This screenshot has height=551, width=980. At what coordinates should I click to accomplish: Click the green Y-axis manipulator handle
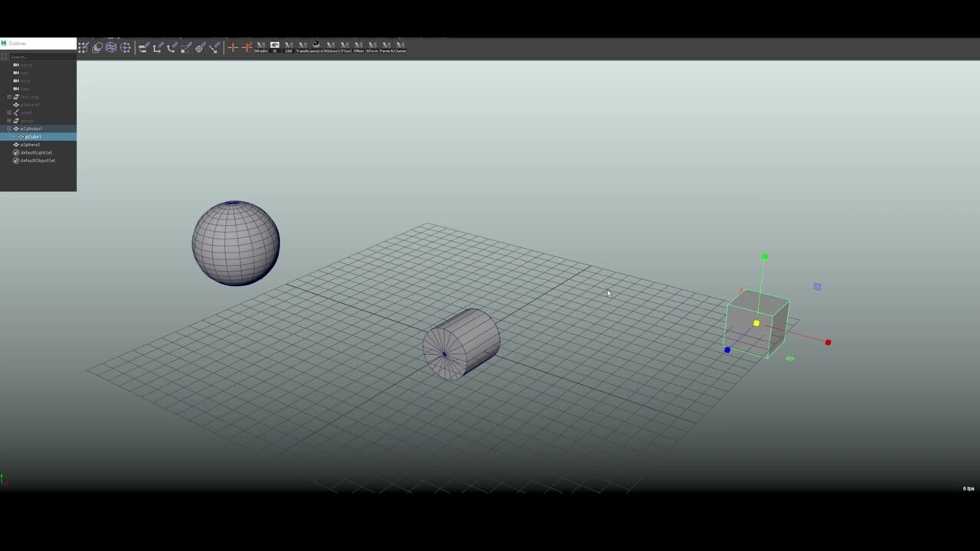coord(764,257)
